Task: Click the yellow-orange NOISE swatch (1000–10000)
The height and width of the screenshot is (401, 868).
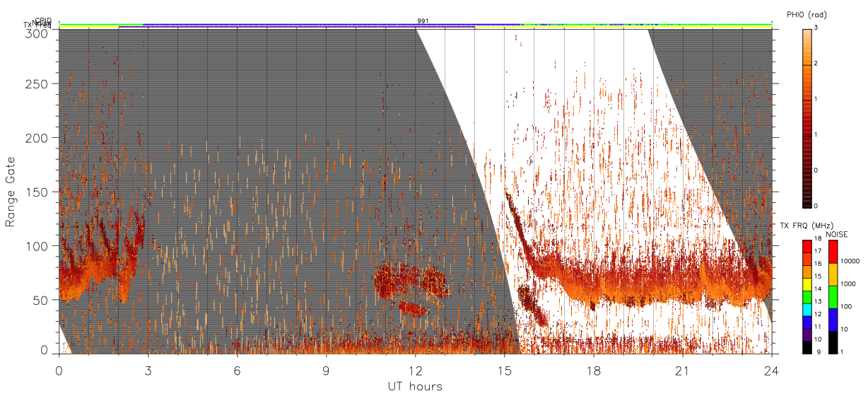Action: (x=833, y=274)
